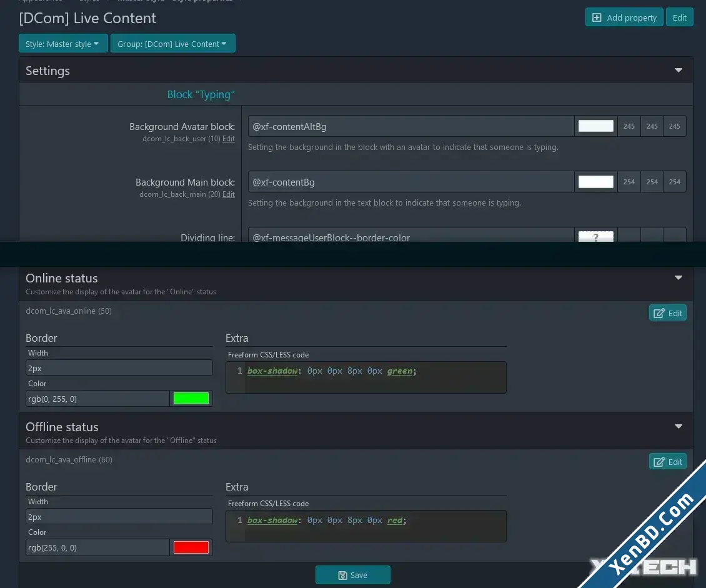Collapse the Online status section arrow
Image resolution: width=706 pixels, height=588 pixels.
[679, 278]
